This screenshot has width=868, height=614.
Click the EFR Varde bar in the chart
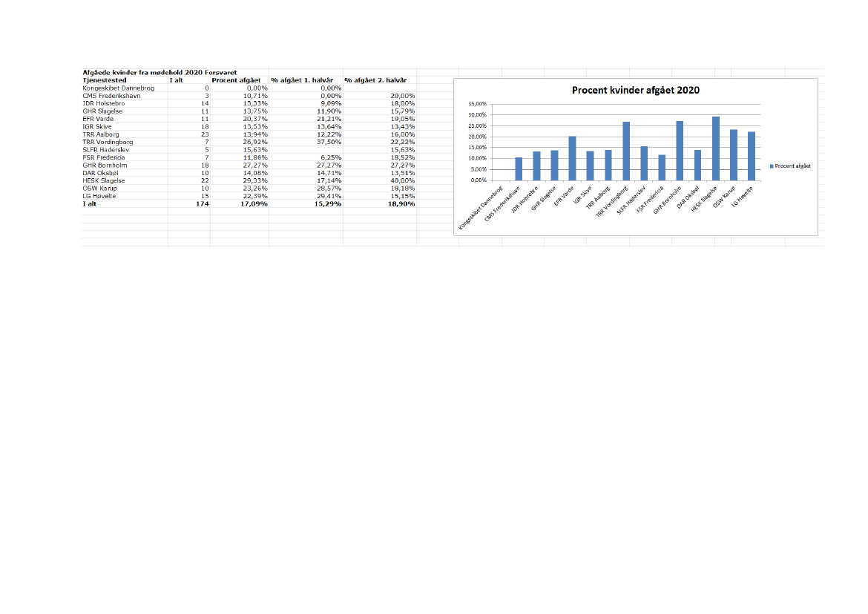pos(573,158)
